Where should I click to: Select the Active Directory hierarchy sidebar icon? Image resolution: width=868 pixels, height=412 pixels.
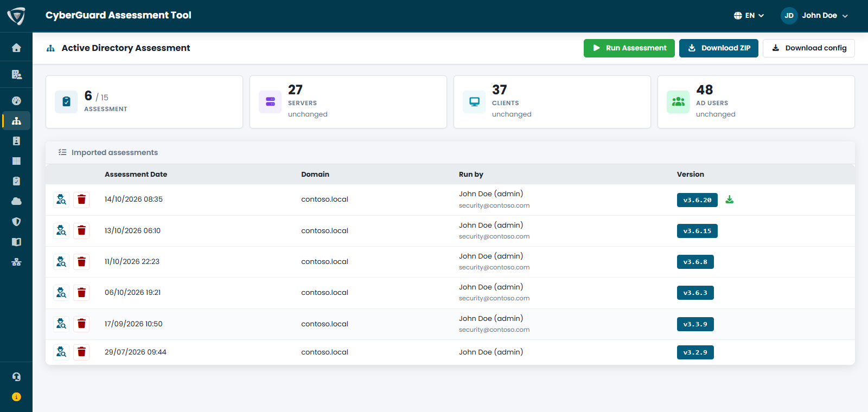tap(16, 121)
